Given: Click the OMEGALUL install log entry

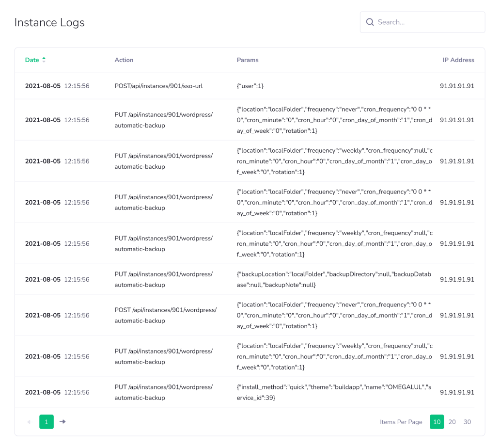Looking at the screenshot, I should (250, 392).
